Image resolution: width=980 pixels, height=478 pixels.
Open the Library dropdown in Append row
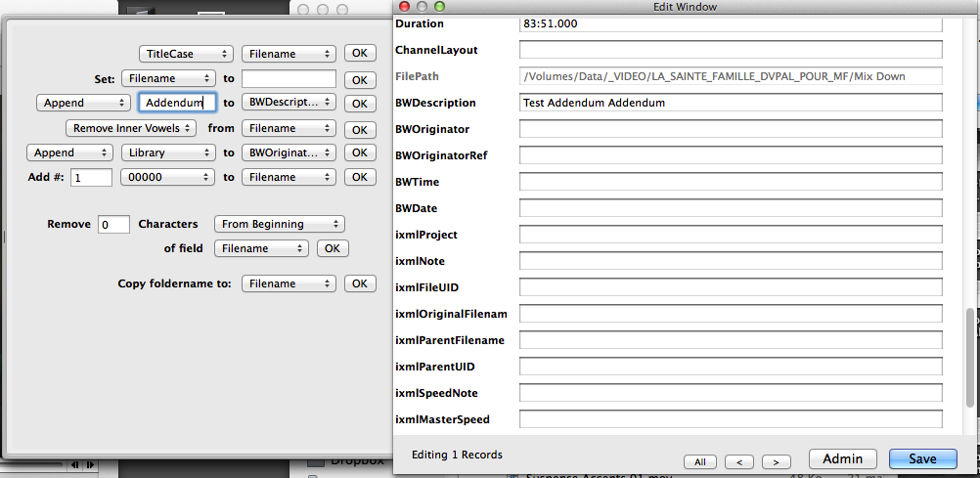pyautogui.click(x=166, y=152)
